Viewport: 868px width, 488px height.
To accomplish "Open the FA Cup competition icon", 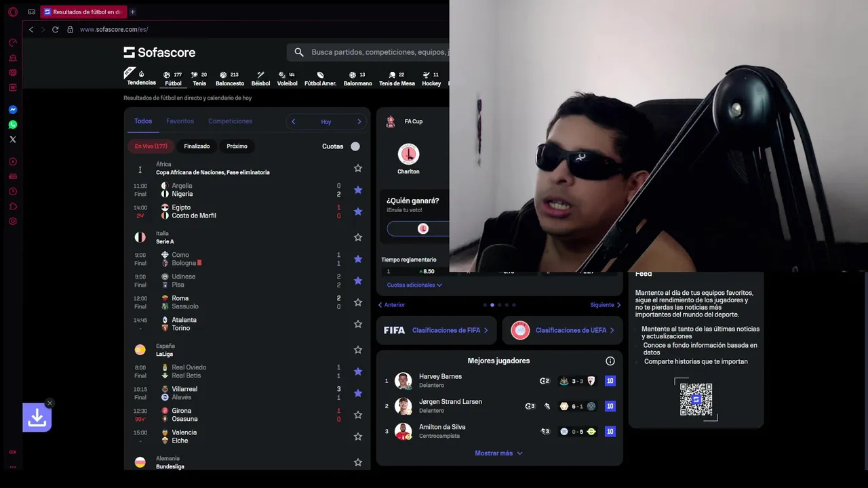I will (391, 121).
